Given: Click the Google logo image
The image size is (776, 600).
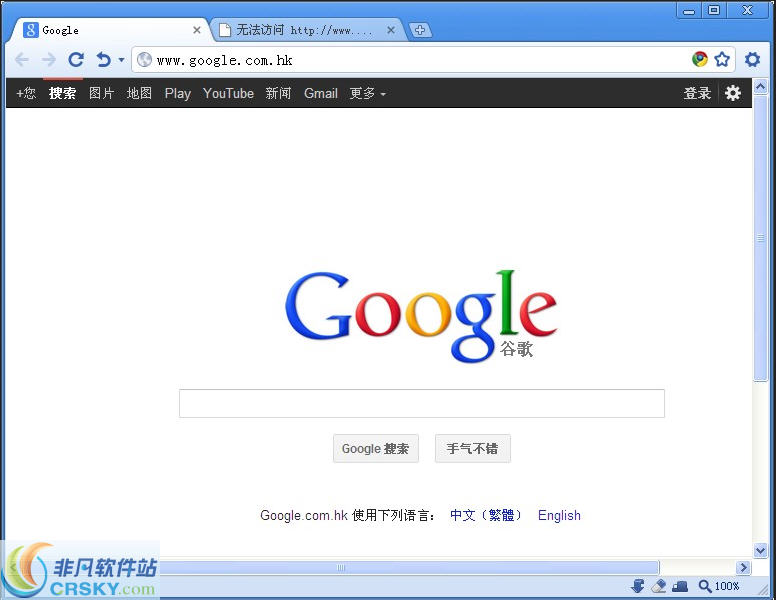Looking at the screenshot, I should 421,315.
